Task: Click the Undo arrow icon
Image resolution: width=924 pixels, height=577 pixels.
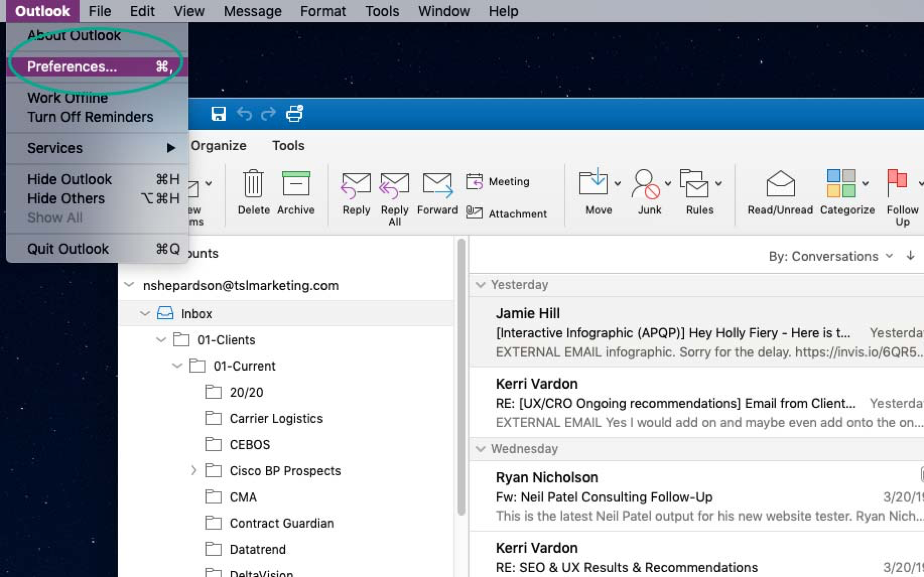Action: point(244,114)
